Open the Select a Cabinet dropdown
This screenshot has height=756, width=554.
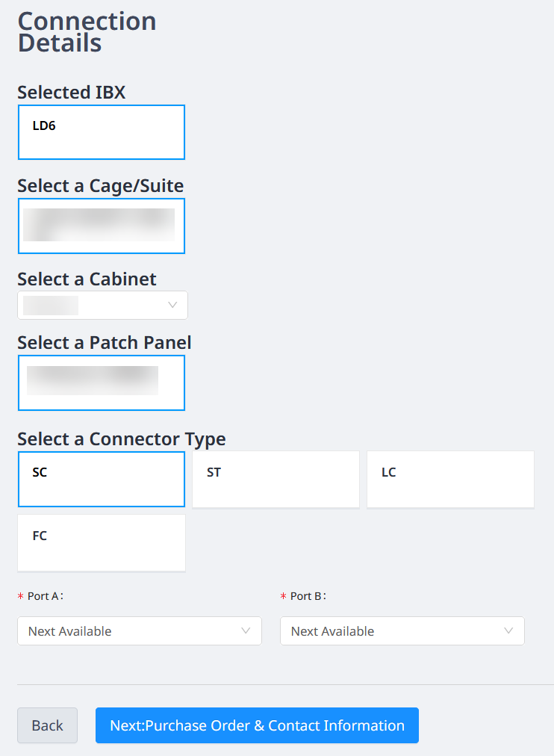click(102, 305)
